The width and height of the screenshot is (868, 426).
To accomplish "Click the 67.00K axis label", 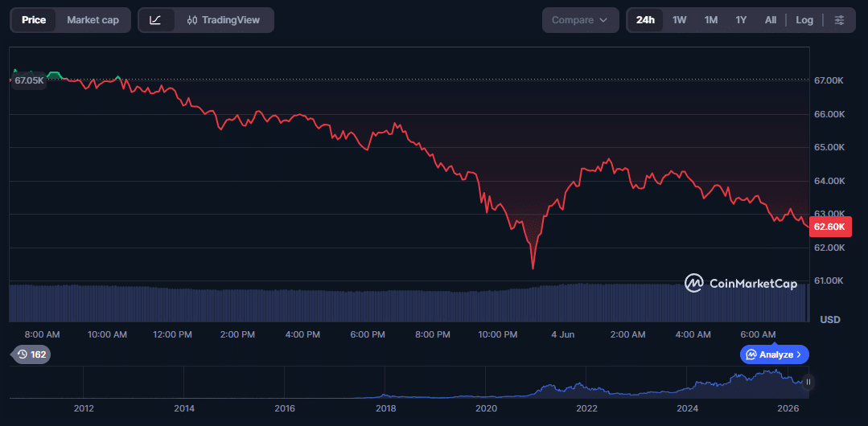I will pyautogui.click(x=829, y=80).
